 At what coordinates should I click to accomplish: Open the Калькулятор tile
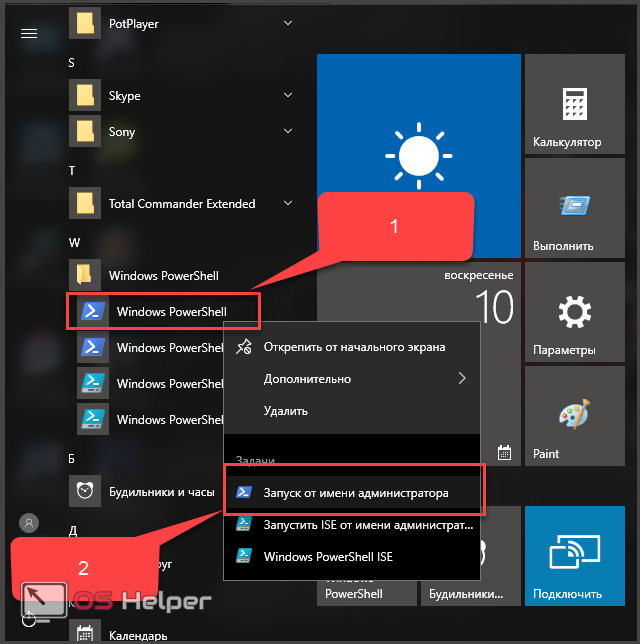[x=575, y=104]
